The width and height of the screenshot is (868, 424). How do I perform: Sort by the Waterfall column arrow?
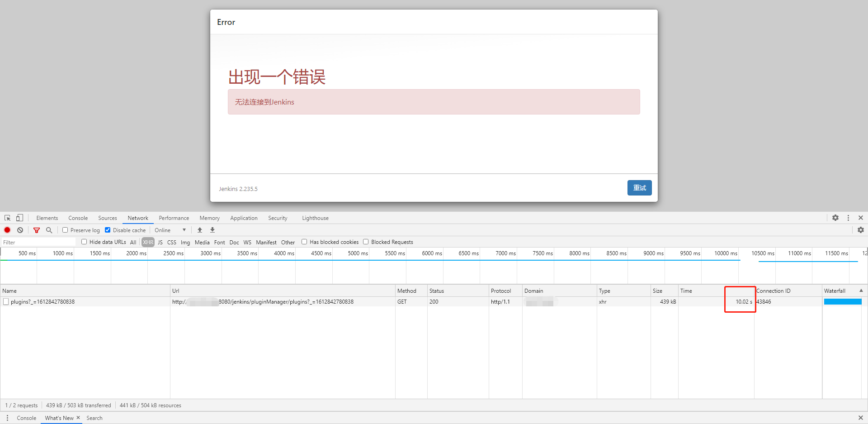point(861,291)
